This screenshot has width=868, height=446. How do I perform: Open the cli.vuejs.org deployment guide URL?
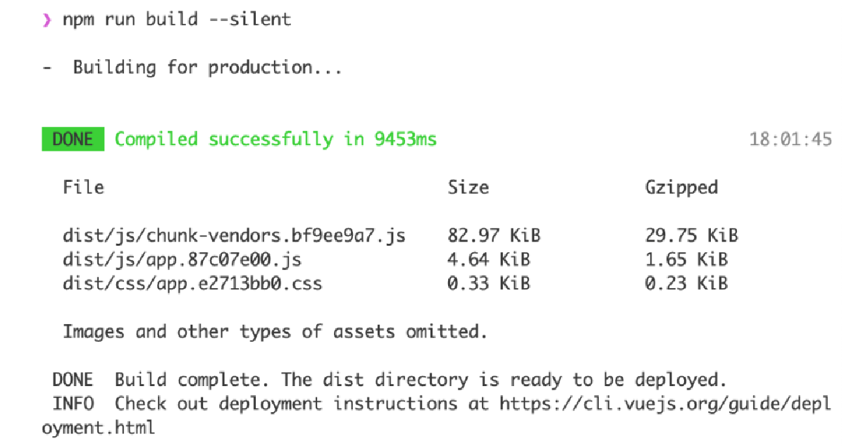665,404
